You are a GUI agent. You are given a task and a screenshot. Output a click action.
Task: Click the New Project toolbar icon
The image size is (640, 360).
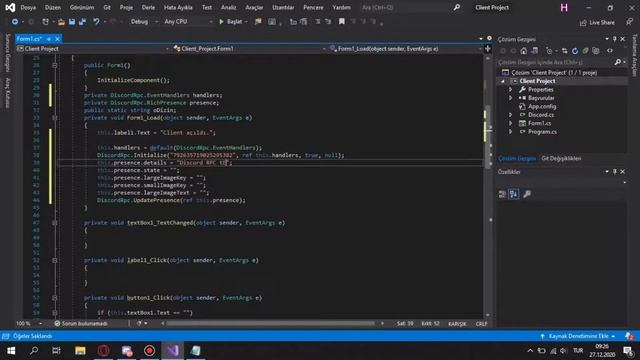tap(45, 22)
